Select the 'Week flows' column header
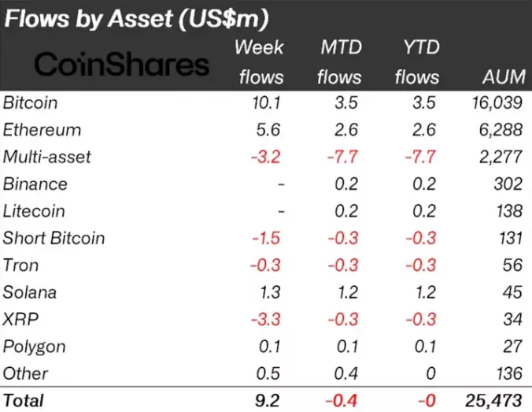The image size is (532, 412). point(261,61)
